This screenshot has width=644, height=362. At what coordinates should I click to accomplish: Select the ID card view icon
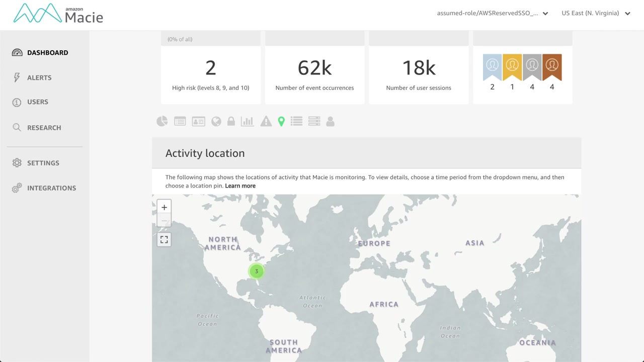pos(198,121)
